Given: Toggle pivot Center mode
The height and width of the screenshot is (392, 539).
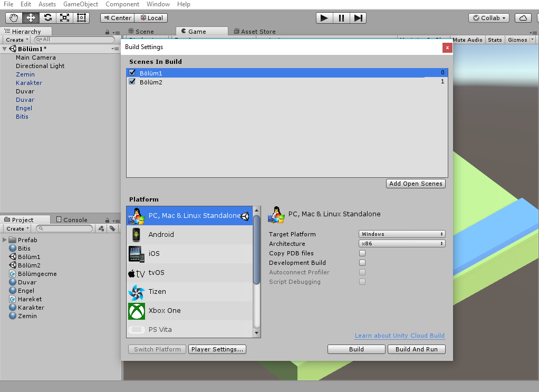Looking at the screenshot, I should click(118, 18).
